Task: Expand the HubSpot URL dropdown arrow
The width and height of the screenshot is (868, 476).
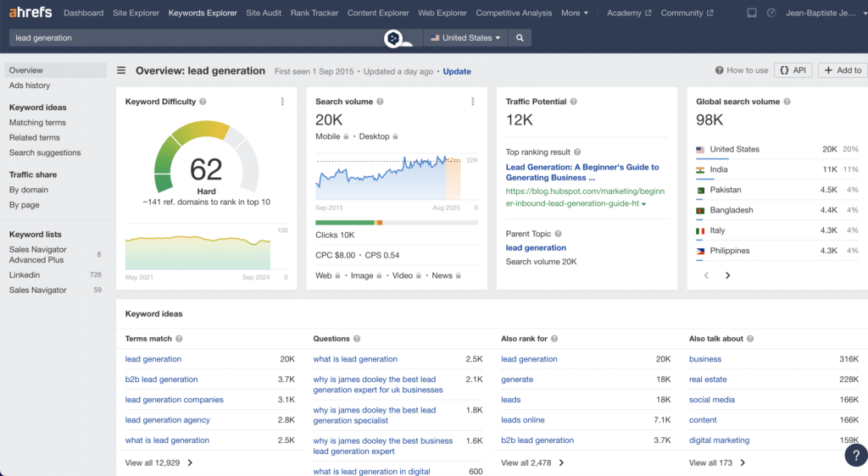Action: [x=644, y=204]
